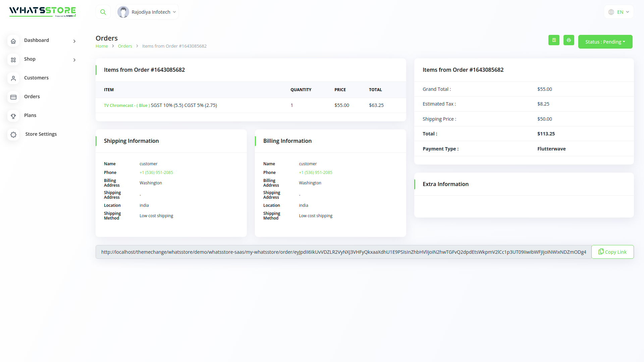Click the Shop grid icon in the sidebar
This screenshot has height=362, width=644.
point(13,60)
